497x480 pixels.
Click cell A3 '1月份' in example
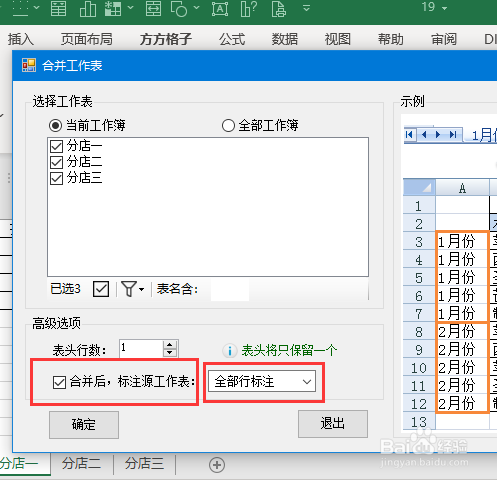[461, 241]
